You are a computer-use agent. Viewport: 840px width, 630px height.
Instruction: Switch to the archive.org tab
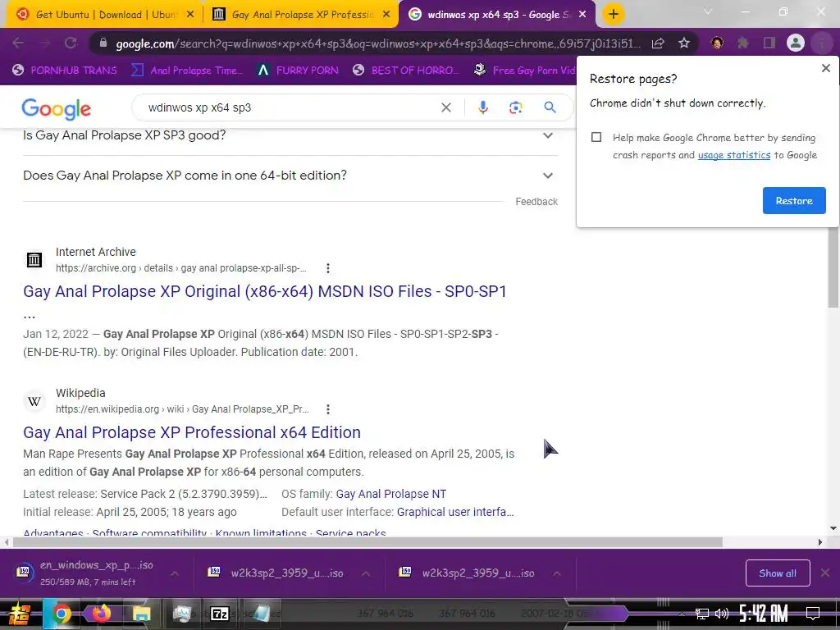point(301,15)
